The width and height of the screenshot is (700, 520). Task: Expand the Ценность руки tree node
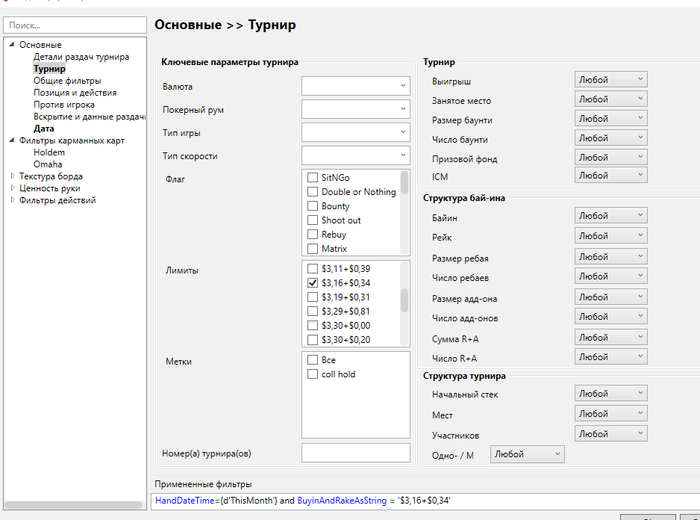(x=12, y=188)
